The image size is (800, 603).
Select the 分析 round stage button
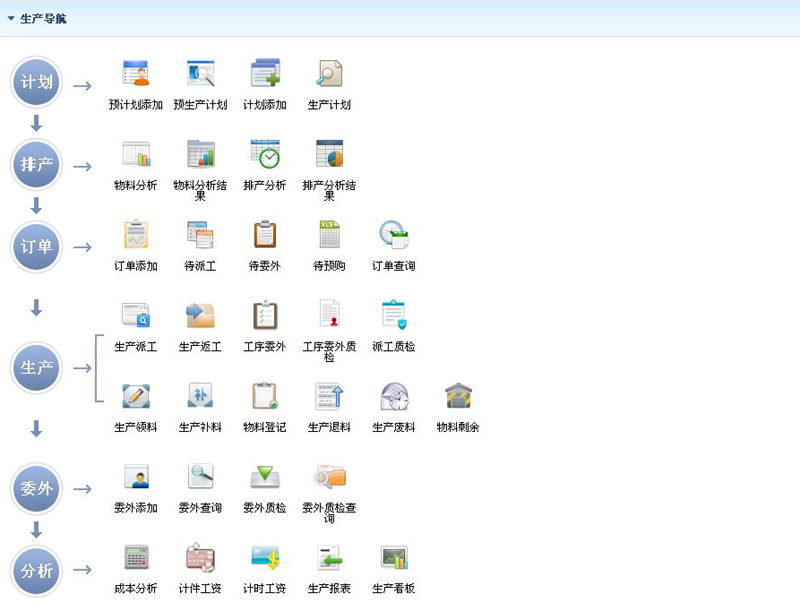(37, 570)
